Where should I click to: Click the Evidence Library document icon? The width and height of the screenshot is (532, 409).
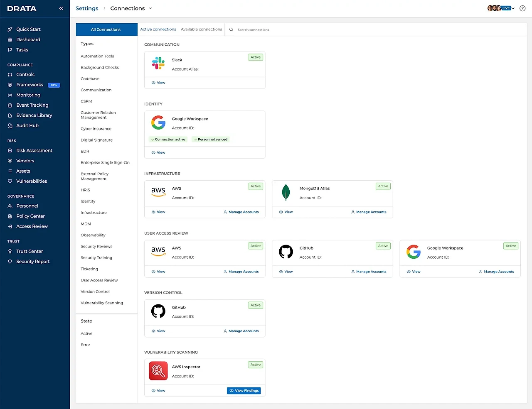coord(10,115)
